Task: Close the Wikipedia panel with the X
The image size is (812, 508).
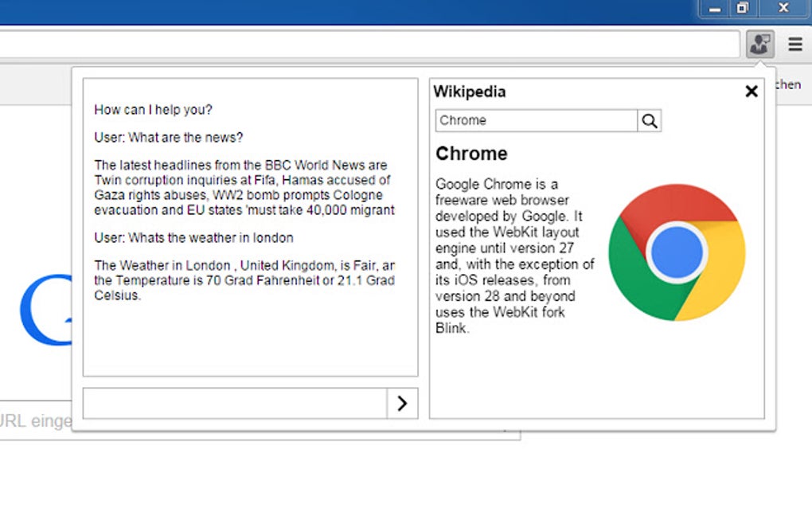Action: (751, 91)
